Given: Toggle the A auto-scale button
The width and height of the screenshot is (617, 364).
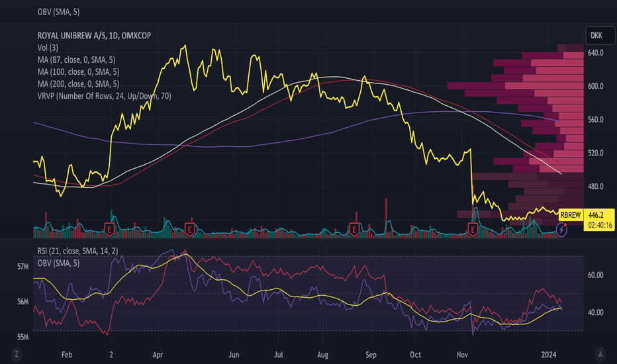Looking at the screenshot, I should coord(600,354).
